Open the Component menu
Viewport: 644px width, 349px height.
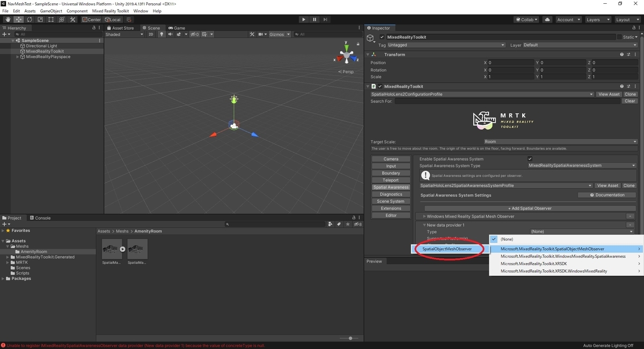click(77, 11)
